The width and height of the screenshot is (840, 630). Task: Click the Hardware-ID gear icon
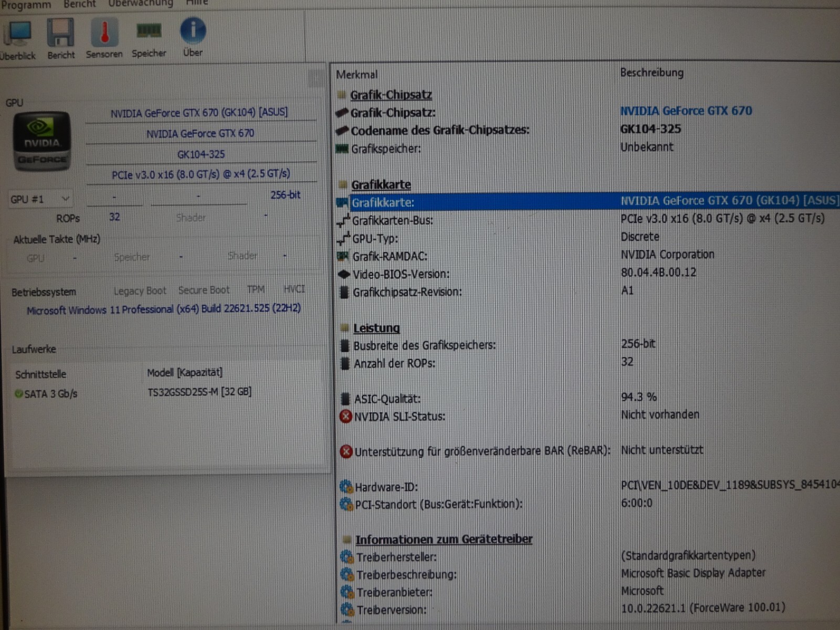coord(346,487)
